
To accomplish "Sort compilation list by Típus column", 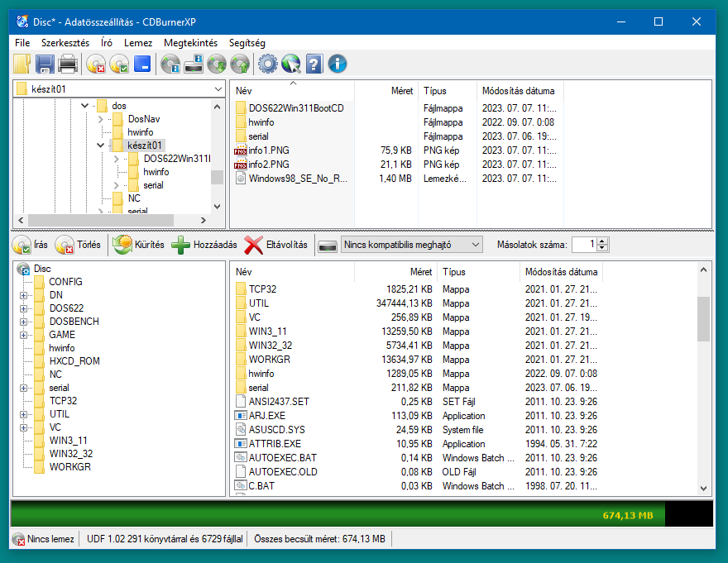I will pos(479,272).
